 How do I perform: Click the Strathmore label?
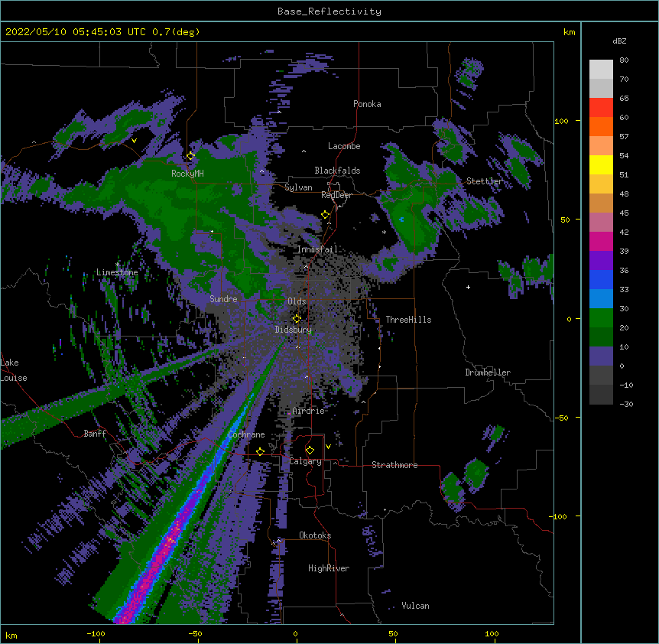[394, 465]
